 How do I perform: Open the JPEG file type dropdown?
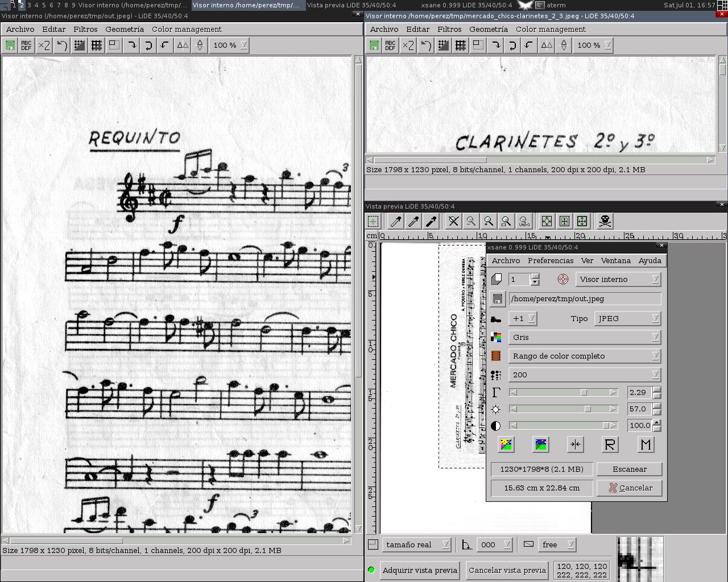click(x=627, y=318)
